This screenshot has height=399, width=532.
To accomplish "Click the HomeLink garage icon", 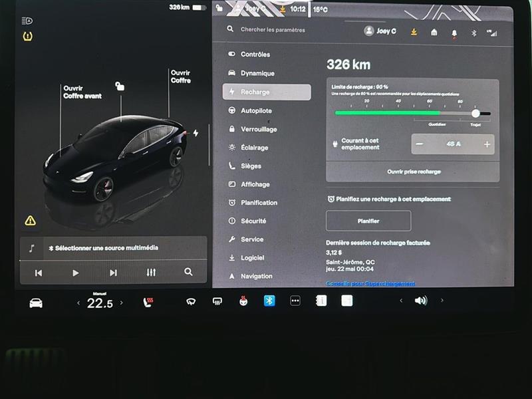I will pyautogui.click(x=434, y=32).
